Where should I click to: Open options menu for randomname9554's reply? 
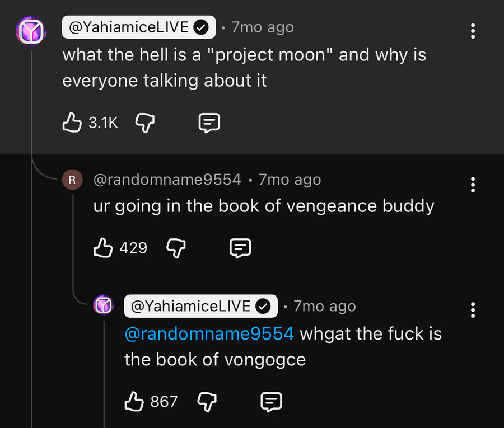point(473,185)
